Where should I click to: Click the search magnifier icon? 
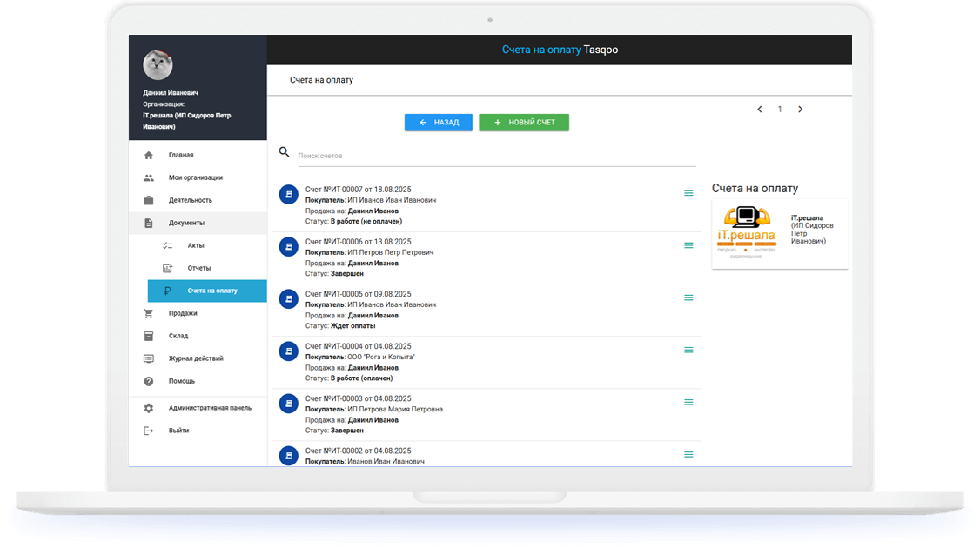click(284, 152)
